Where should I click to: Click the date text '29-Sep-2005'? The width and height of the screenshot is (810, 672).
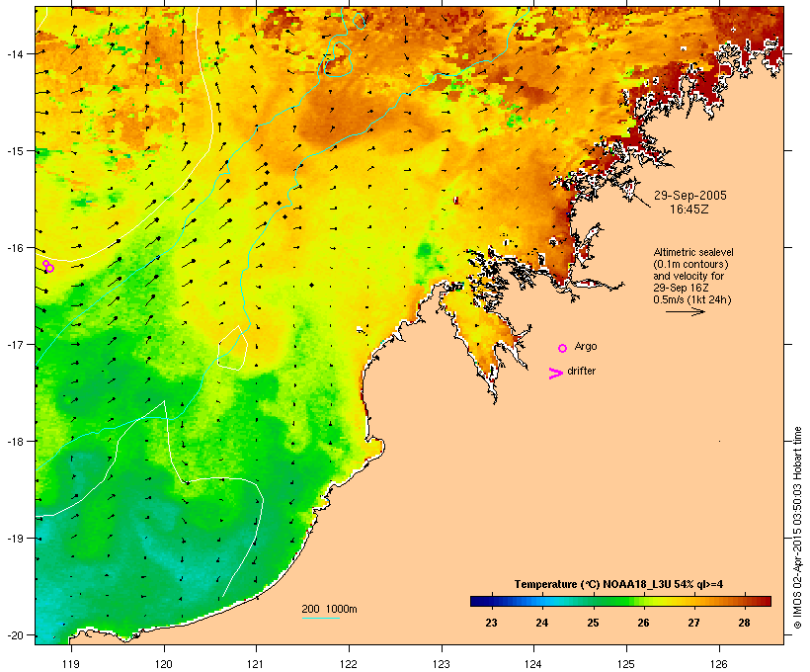[x=690, y=196]
